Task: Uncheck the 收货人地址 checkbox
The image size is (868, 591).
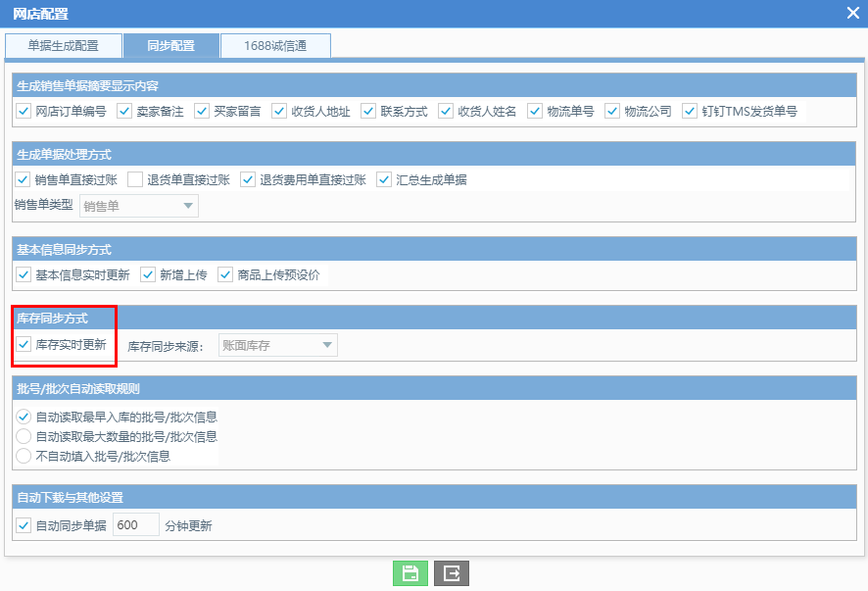Action: [x=279, y=112]
